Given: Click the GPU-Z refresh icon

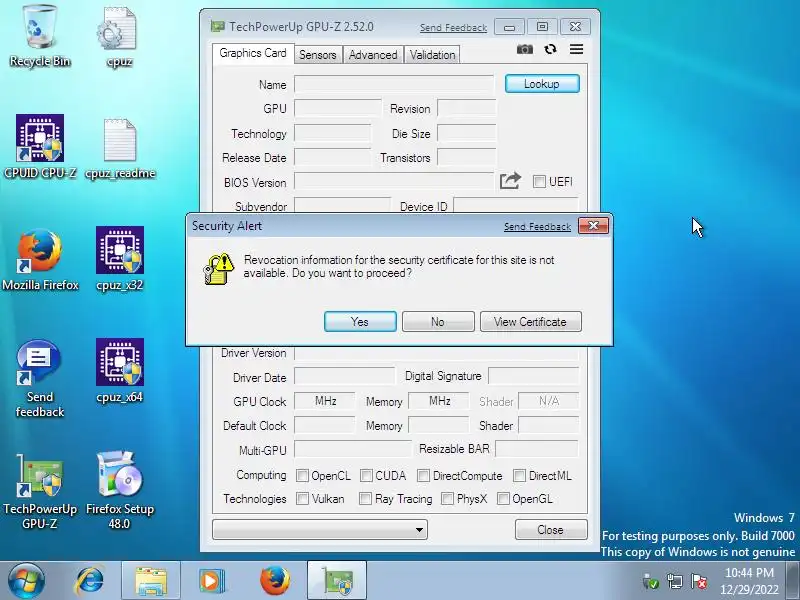Looking at the screenshot, I should (x=550, y=49).
